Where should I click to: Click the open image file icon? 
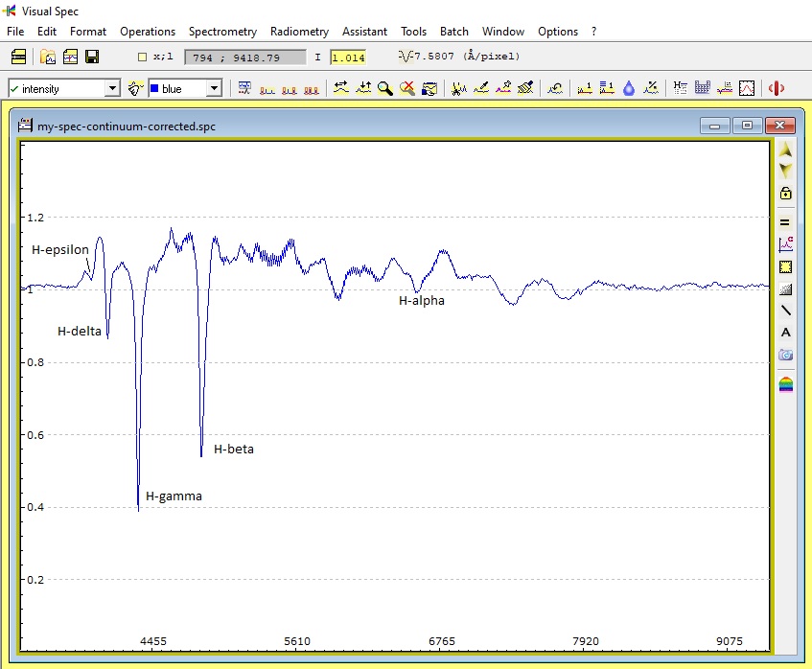coord(70,57)
